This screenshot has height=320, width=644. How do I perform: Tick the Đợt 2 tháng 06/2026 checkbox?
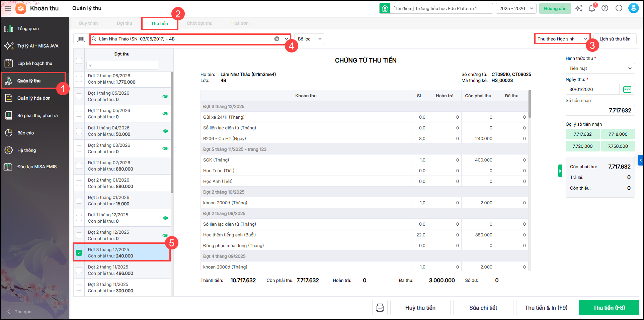tap(79, 79)
